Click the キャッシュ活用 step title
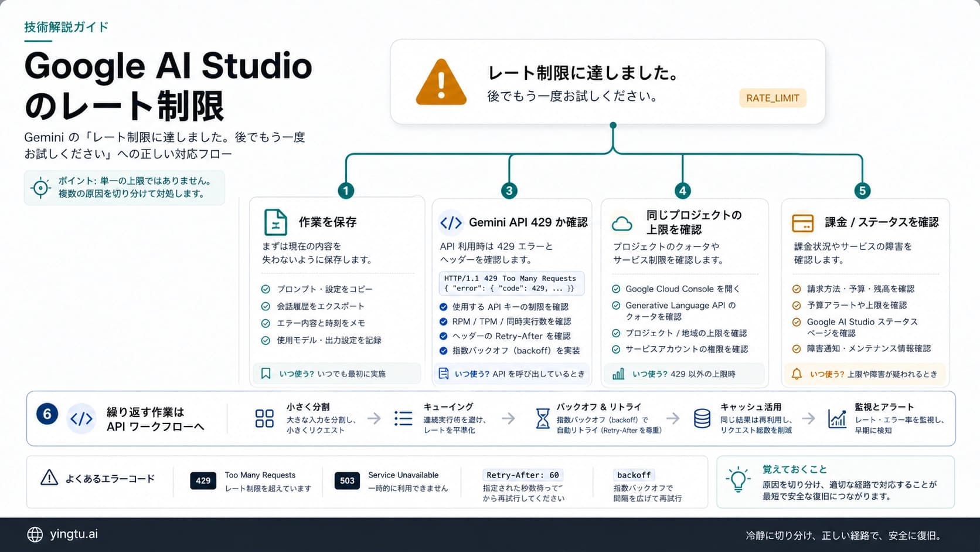Screen dimensions: 980x552 751,407
